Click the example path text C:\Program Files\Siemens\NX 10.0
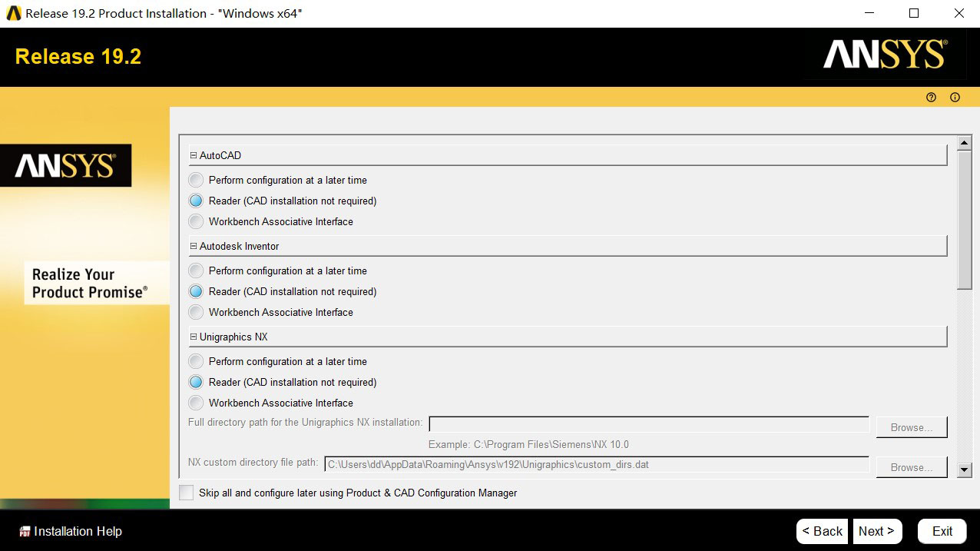The width and height of the screenshot is (980, 551). (551, 444)
